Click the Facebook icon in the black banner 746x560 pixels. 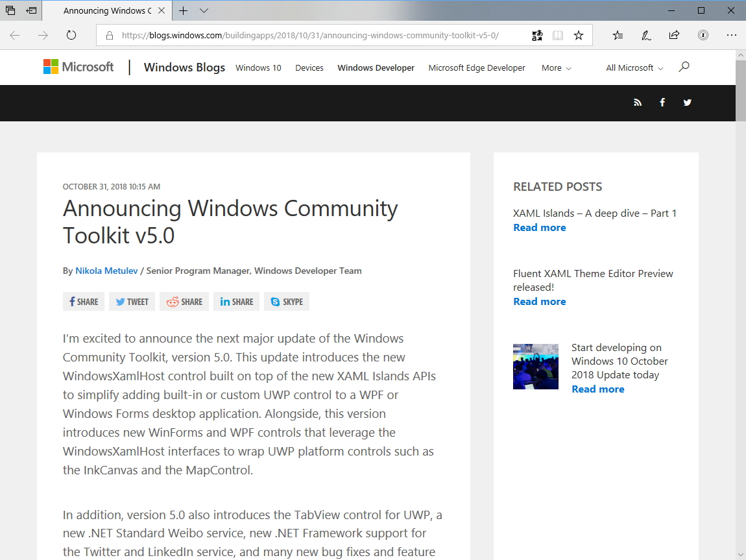662,103
